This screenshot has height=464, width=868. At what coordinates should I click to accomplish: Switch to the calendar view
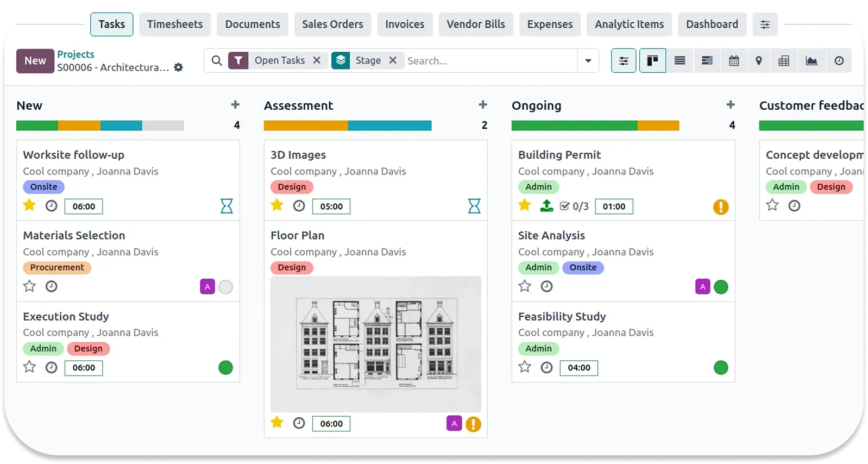coord(733,61)
